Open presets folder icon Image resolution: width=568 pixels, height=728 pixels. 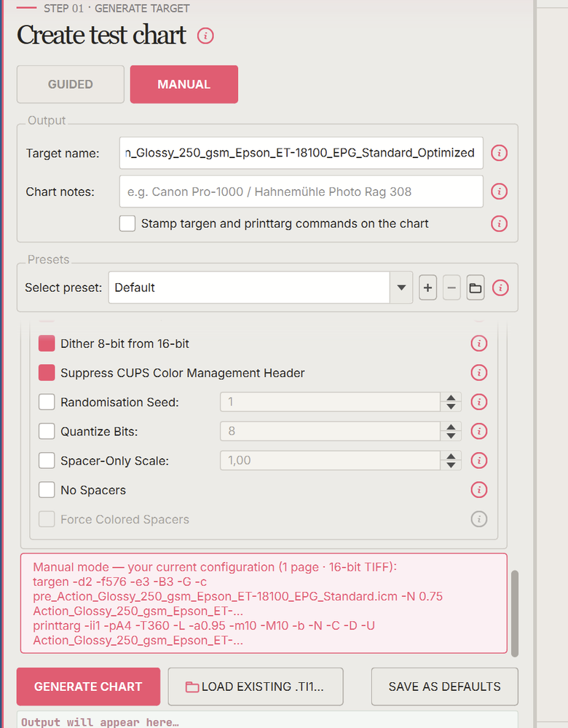[x=475, y=288]
